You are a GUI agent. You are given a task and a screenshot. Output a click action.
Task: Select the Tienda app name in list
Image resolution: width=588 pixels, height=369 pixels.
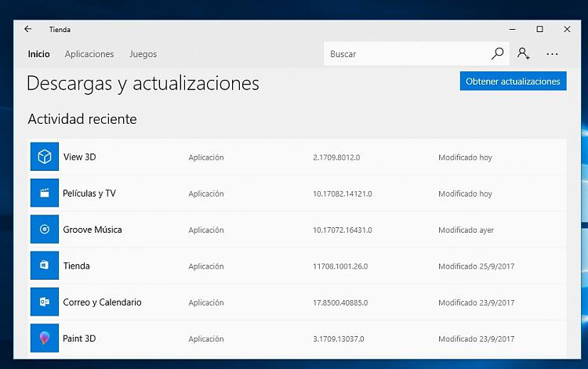click(x=77, y=266)
